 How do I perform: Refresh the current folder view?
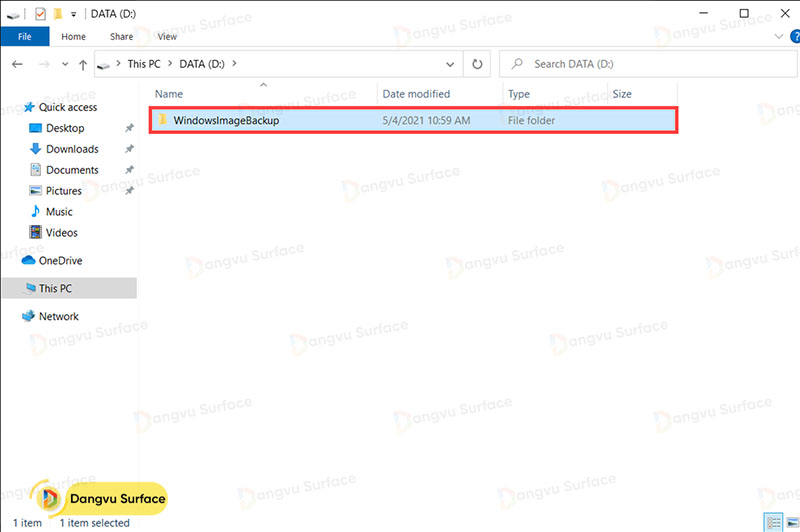coord(477,64)
